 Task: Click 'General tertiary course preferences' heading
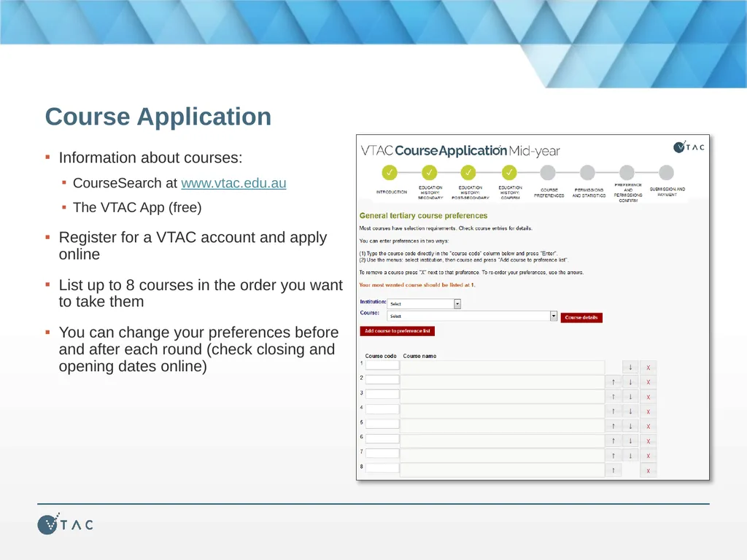[423, 216]
